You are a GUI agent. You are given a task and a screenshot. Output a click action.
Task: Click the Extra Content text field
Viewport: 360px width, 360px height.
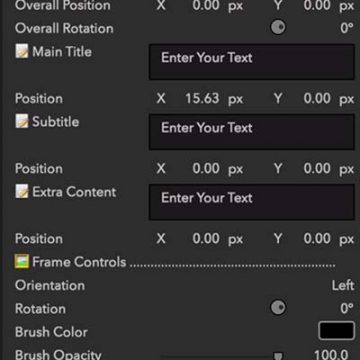[x=252, y=202]
